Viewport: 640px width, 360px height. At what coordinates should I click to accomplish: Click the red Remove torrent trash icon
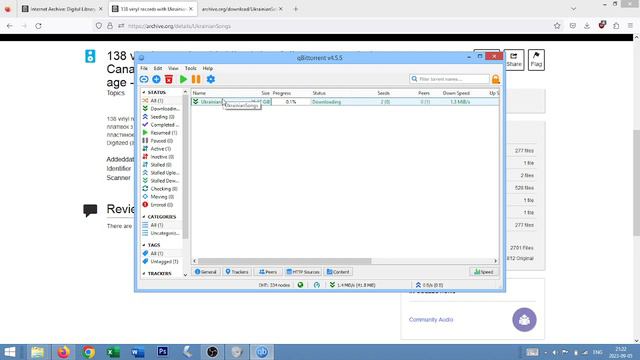pos(169,79)
